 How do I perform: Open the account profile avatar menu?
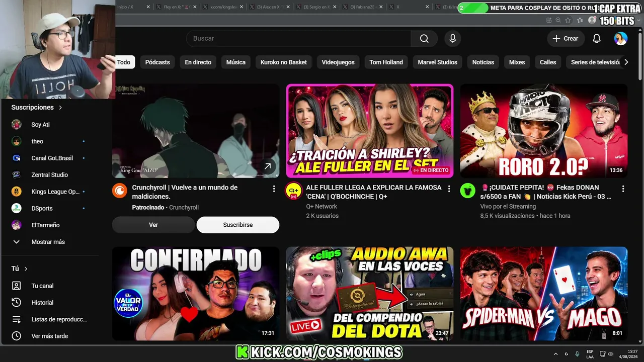pos(621,39)
